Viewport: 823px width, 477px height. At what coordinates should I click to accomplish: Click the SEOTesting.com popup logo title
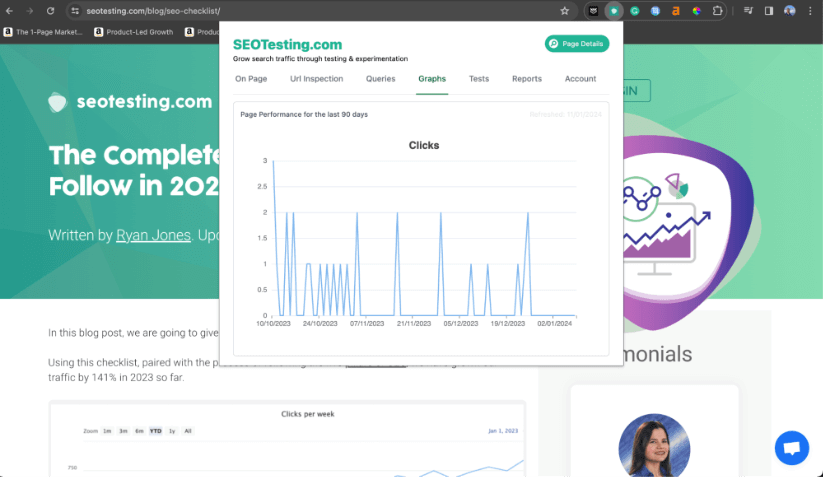click(x=287, y=45)
